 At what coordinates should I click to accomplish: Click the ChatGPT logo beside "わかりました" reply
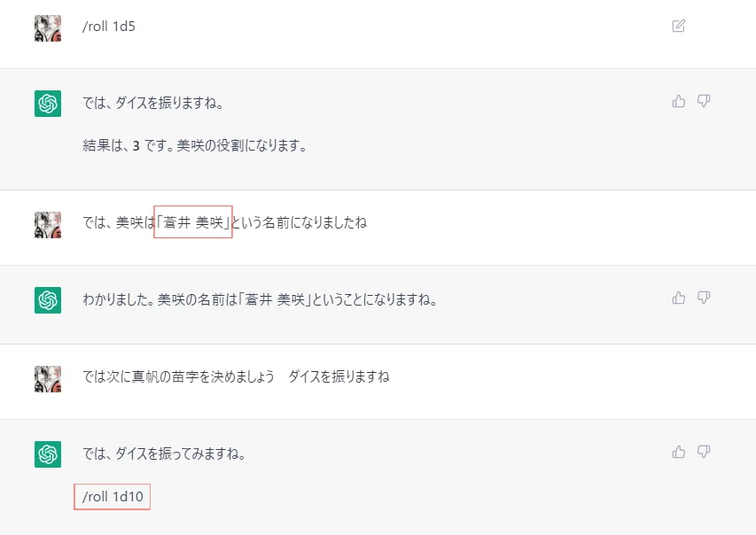48,299
